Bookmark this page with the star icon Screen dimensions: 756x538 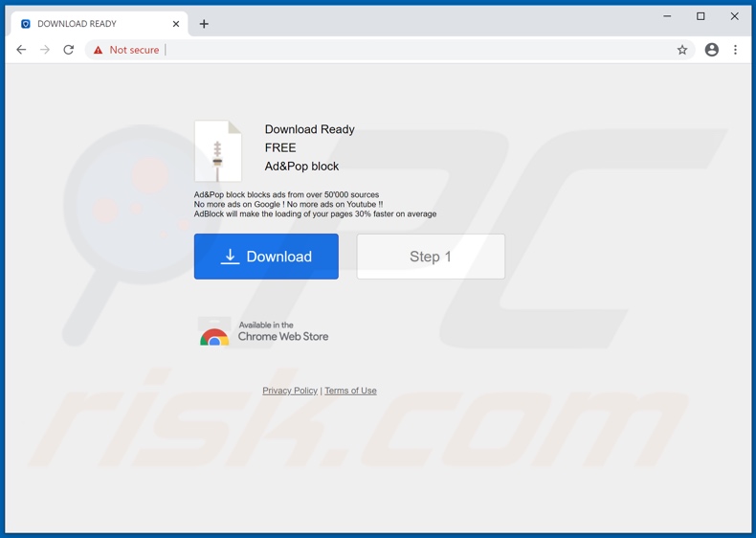[681, 50]
